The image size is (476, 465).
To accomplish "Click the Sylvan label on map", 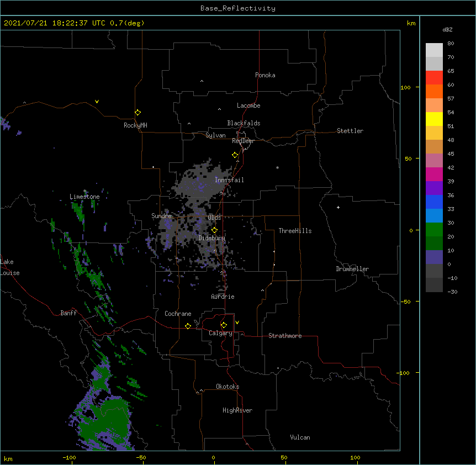I will tap(215, 135).
